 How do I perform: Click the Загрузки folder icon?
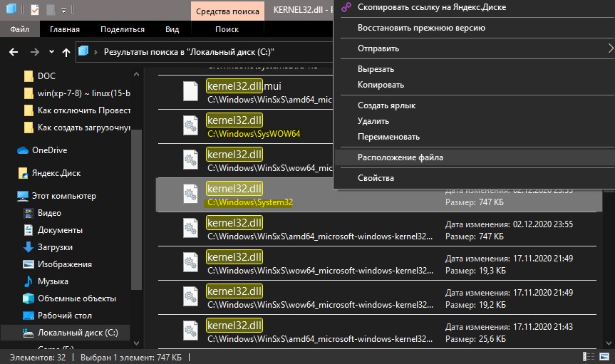29,247
